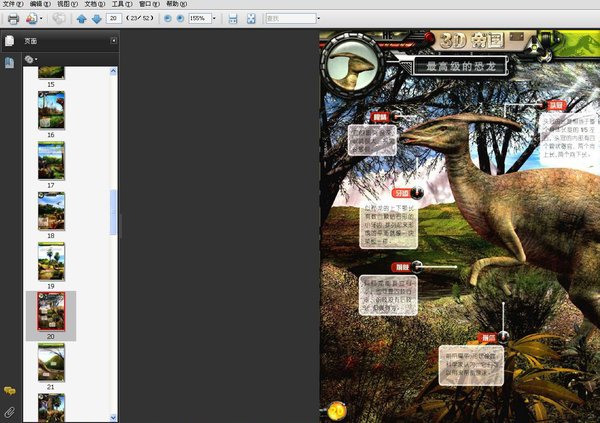The width and height of the screenshot is (600, 423).
Task: Click the 最高级的恐龙 title banner
Action: tap(461, 67)
